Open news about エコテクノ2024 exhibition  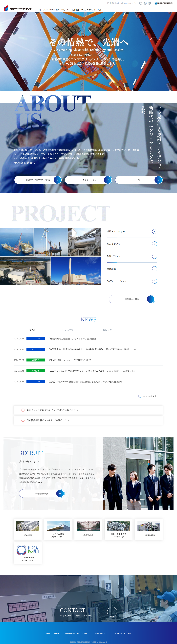pyautogui.click(x=93, y=371)
